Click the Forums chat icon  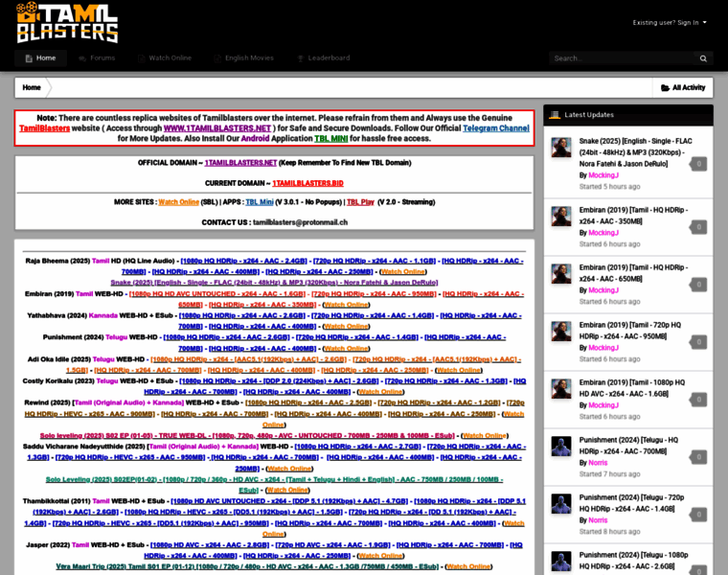82,58
